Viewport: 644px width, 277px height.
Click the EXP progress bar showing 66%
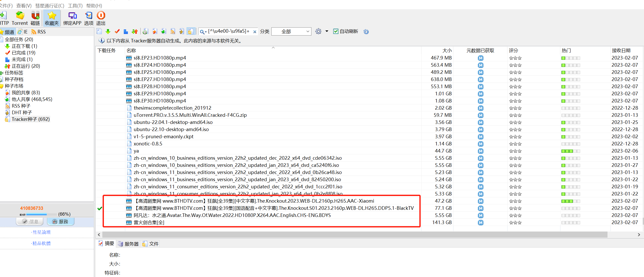[41, 214]
